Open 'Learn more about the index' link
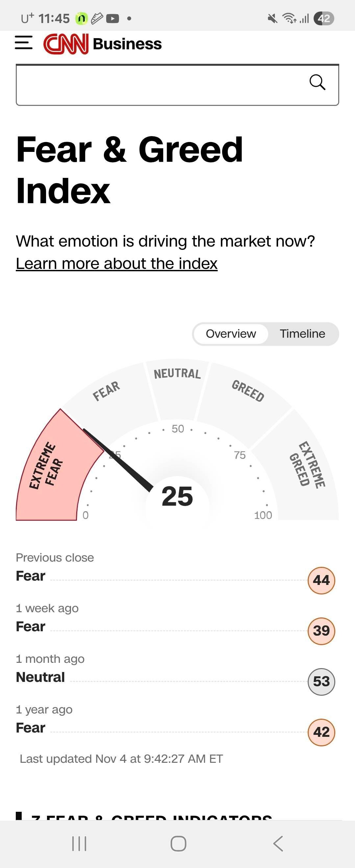This screenshot has height=868, width=355. [117, 263]
